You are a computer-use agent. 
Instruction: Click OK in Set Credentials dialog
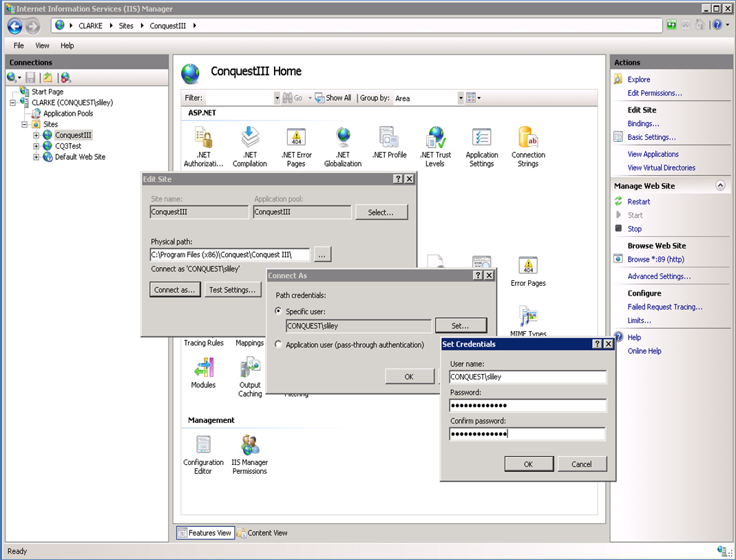point(529,464)
